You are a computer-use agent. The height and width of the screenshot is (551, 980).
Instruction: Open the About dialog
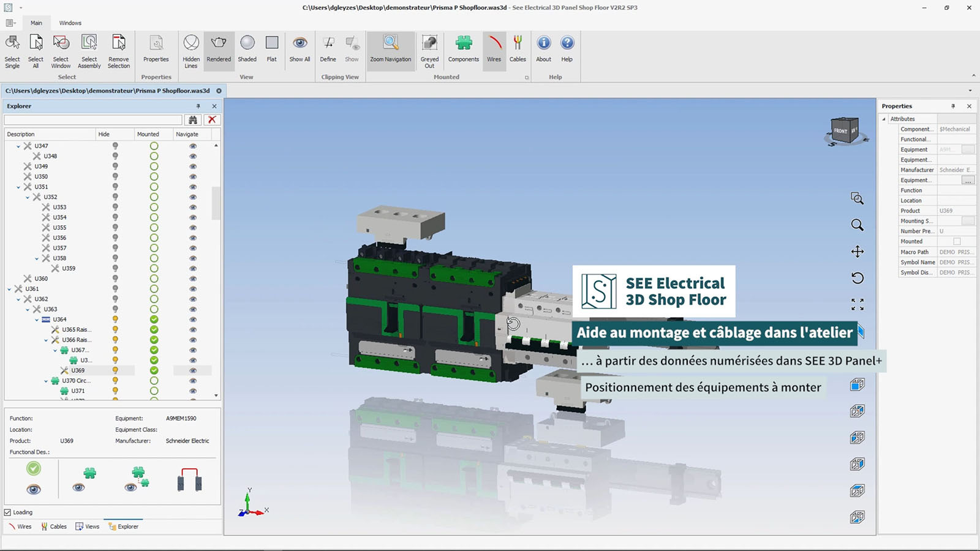543,49
